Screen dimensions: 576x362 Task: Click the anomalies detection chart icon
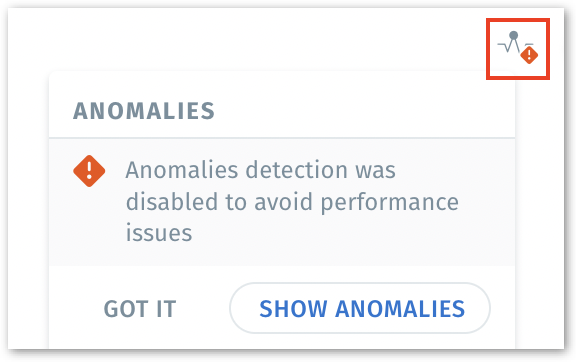(x=518, y=49)
